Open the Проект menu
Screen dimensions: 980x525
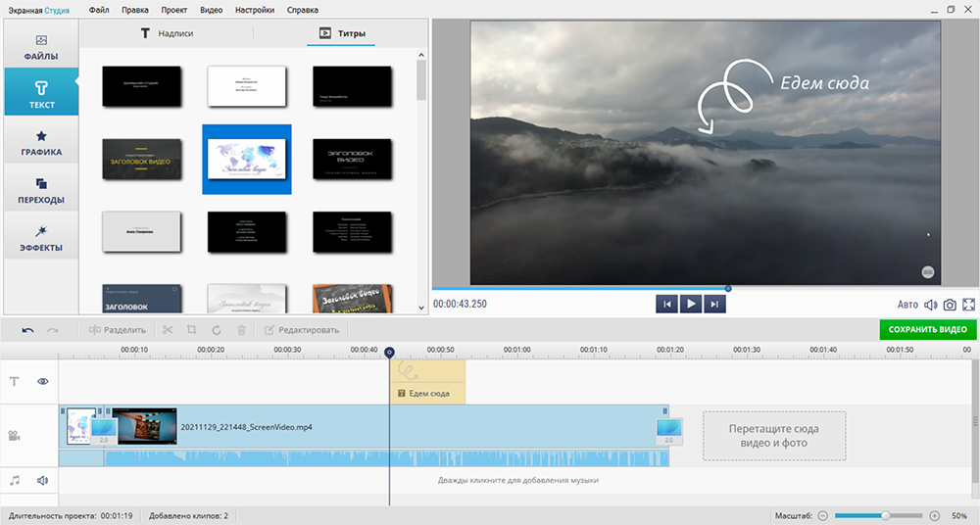pos(173,10)
